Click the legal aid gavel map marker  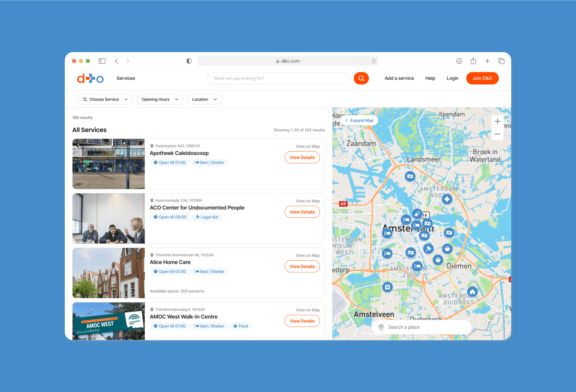point(428,248)
